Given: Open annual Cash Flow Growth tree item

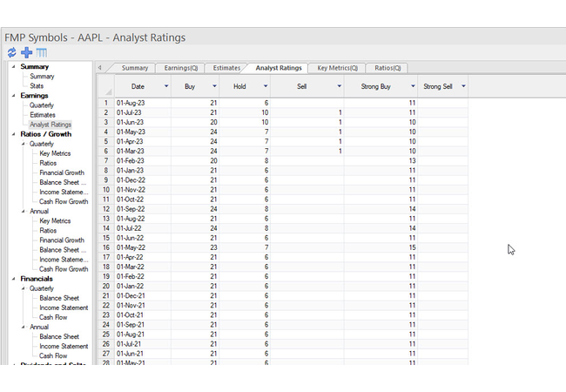Looking at the screenshot, I should pos(64,269).
